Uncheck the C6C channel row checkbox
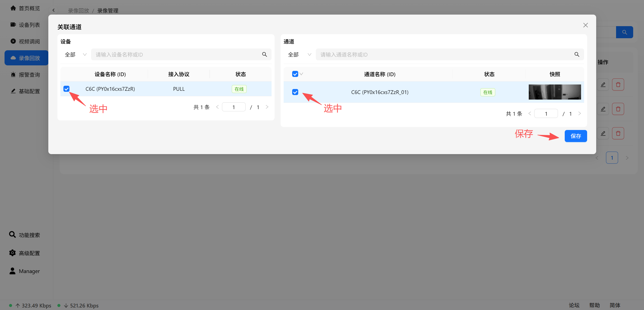This screenshot has width=644, height=310. click(295, 92)
